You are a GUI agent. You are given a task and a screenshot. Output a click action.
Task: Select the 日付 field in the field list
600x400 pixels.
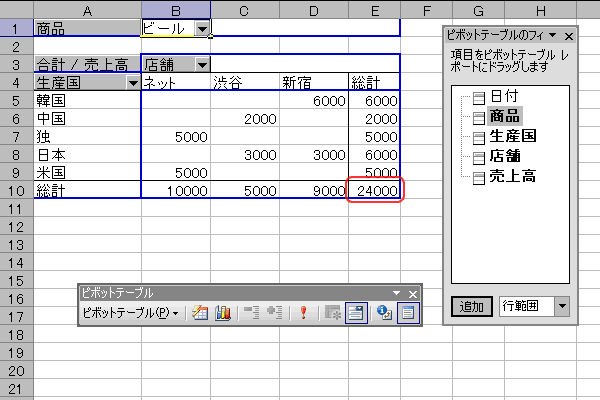click(504, 96)
